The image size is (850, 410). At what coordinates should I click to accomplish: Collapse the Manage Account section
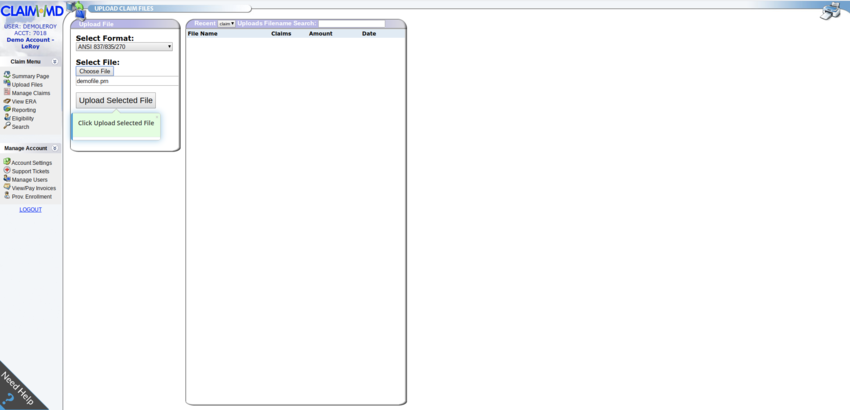click(x=54, y=148)
